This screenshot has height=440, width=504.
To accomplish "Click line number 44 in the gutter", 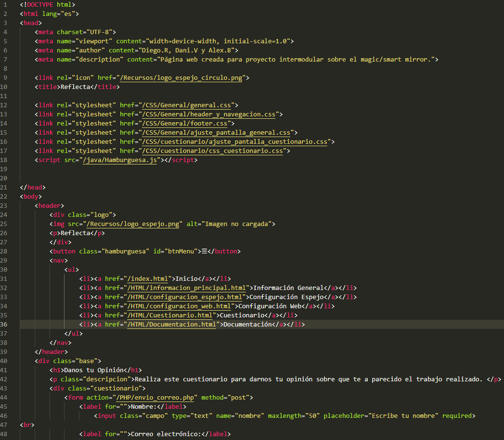I will point(4,398).
